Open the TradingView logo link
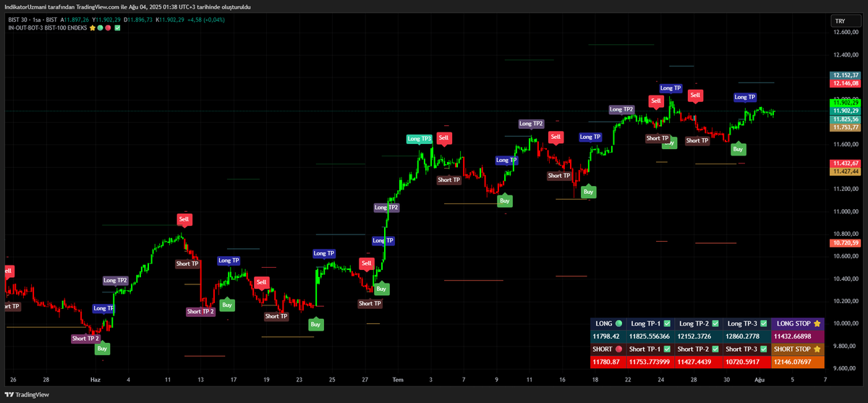 27,394
